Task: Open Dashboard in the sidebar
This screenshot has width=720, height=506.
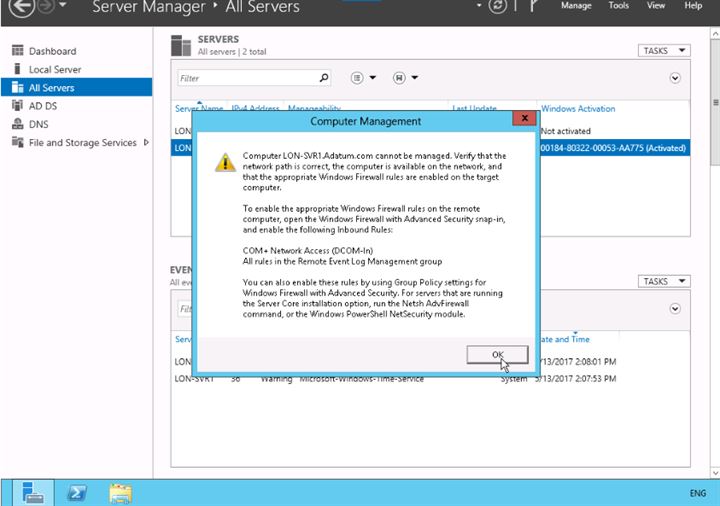Action: tap(52, 51)
